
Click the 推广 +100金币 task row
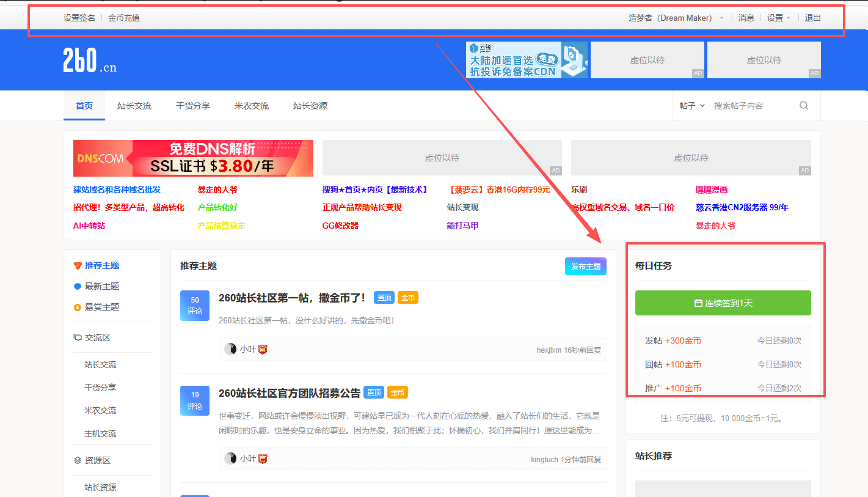(723, 388)
